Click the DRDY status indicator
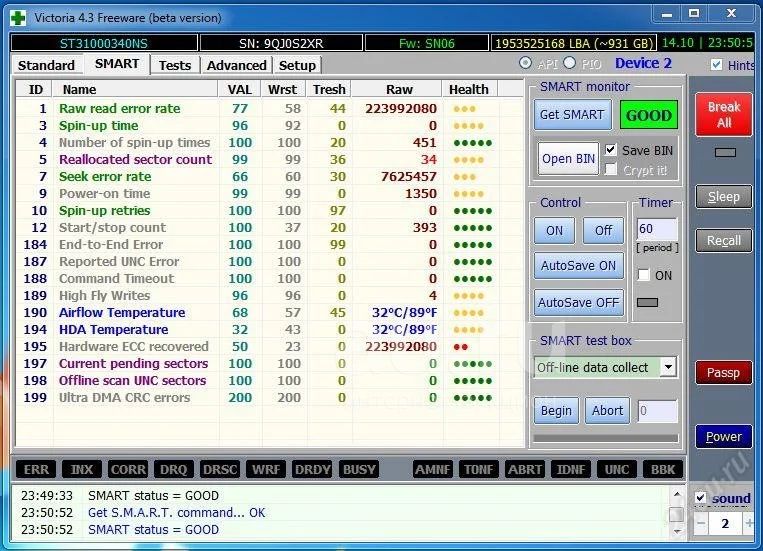763x551 pixels. (x=313, y=469)
